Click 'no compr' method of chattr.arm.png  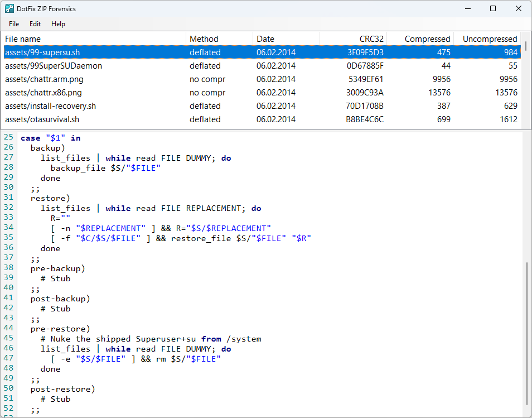point(207,79)
